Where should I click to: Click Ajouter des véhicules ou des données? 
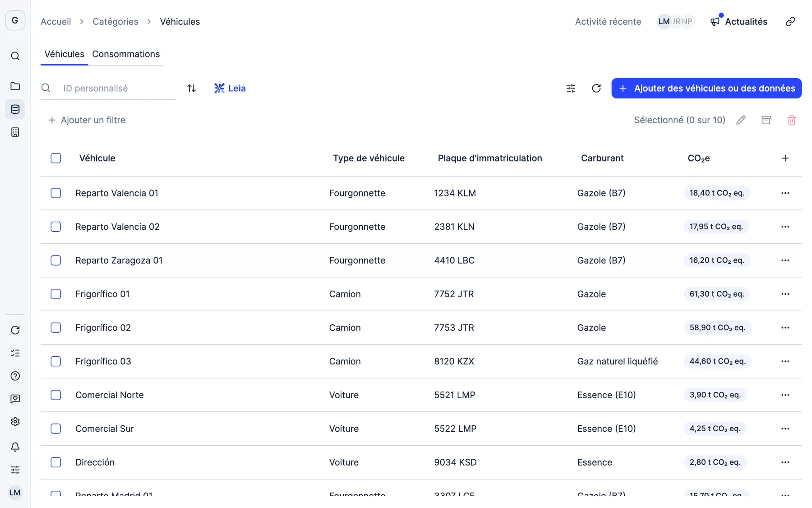point(706,88)
